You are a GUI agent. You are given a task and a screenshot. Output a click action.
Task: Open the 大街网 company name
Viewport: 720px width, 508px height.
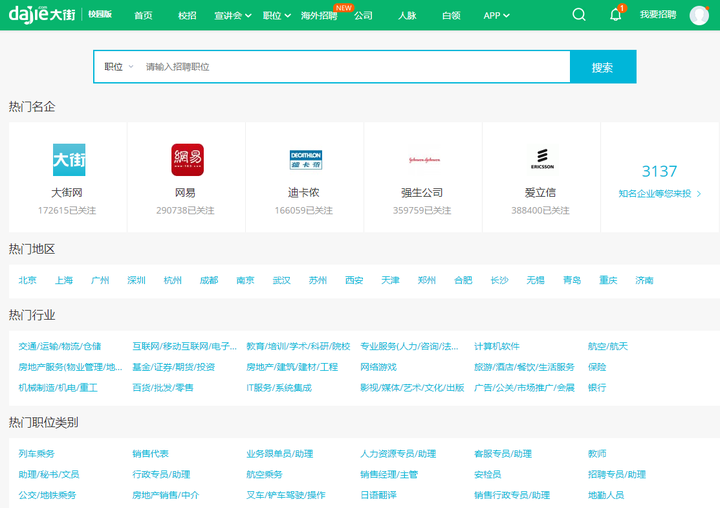click(67, 192)
